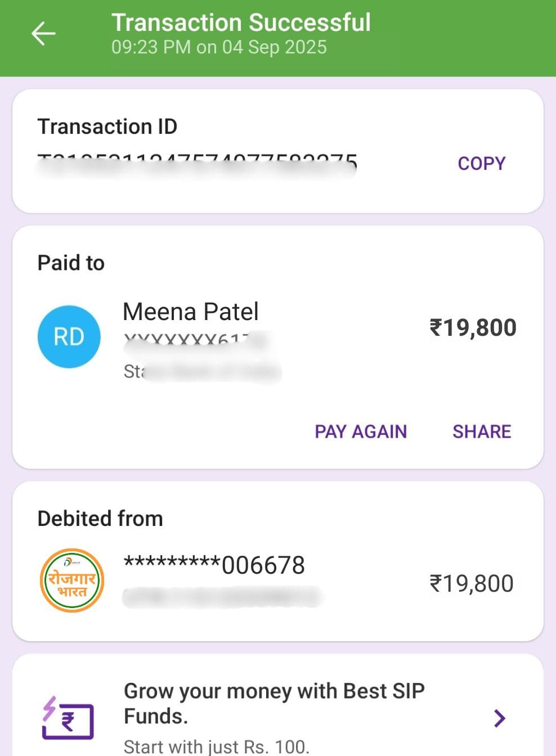The image size is (556, 756).
Task: Select the recipient name Meena Patel
Action: [x=190, y=312]
